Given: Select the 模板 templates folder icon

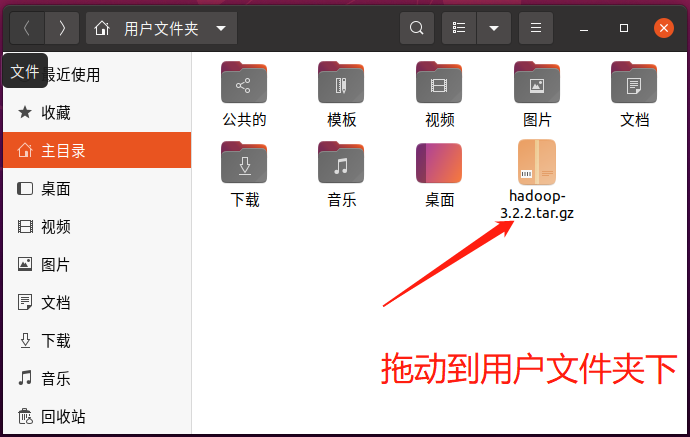Looking at the screenshot, I should pos(341,82).
